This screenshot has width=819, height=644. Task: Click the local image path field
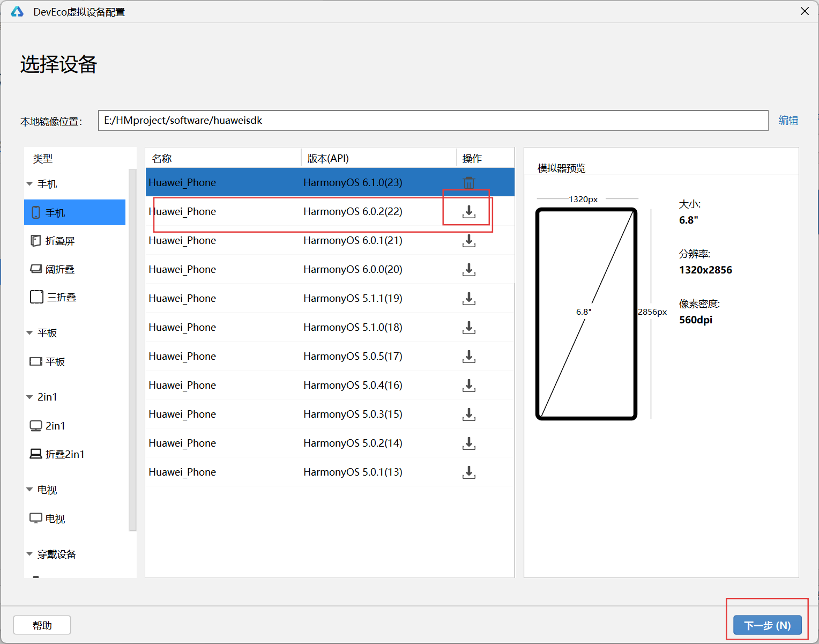[433, 121]
